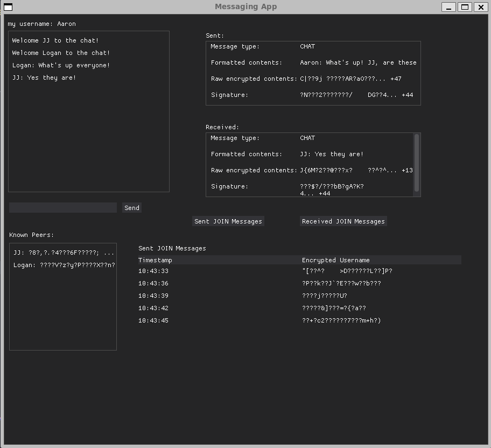Image resolution: width=491 pixels, height=448 pixels.
Task: Click the 'my username: Aaron' label
Action: pos(41,24)
